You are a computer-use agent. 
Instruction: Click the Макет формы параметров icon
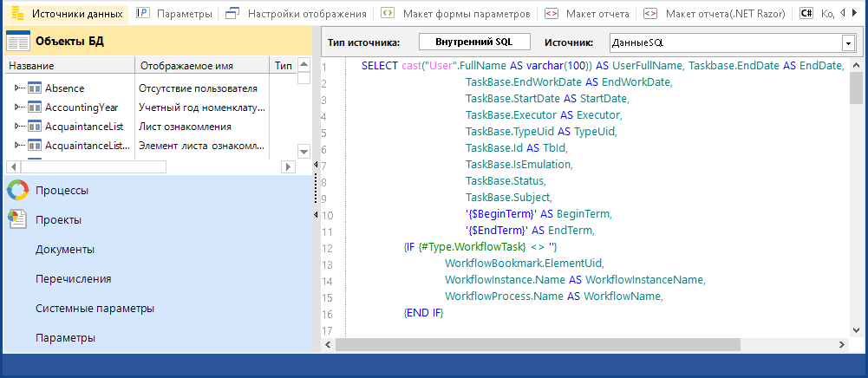click(x=388, y=14)
